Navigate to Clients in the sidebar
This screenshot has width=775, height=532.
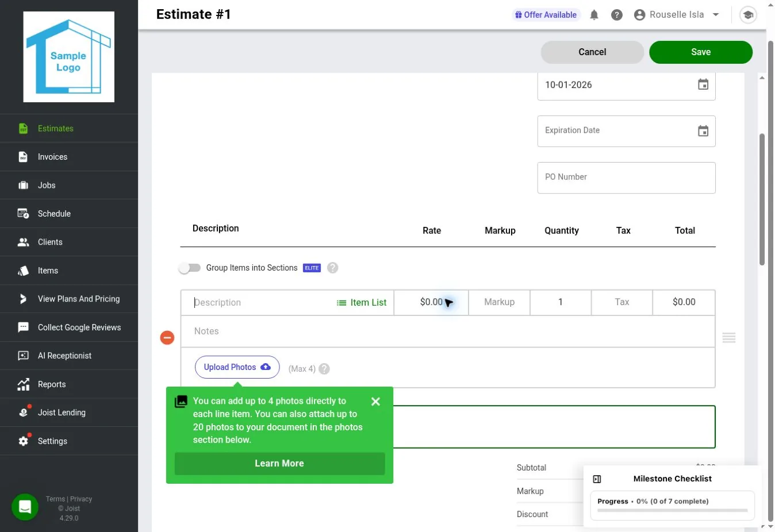point(69,242)
